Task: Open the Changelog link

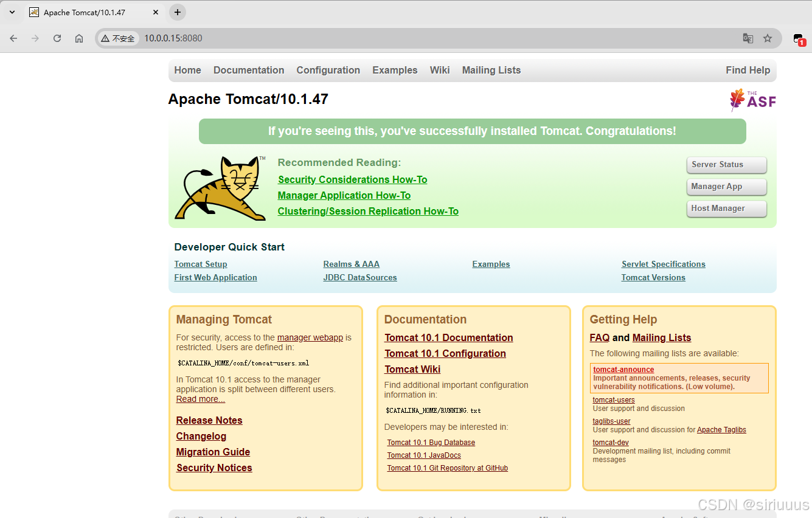Action: [x=201, y=436]
